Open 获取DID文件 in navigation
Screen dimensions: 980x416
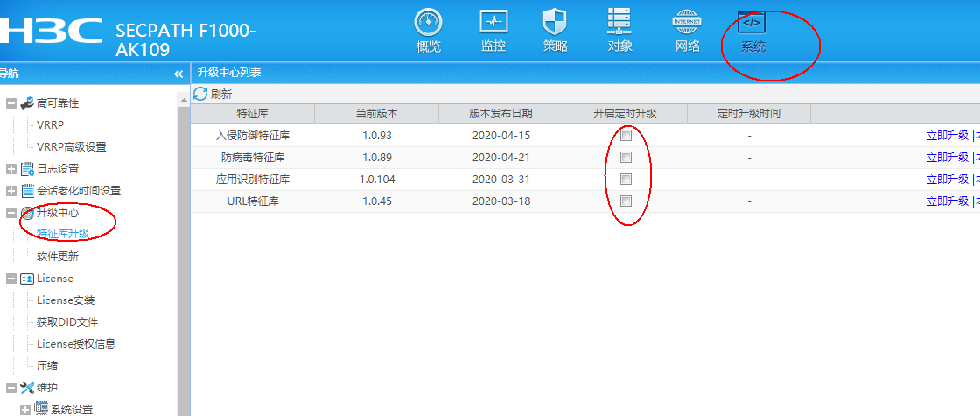(x=67, y=322)
